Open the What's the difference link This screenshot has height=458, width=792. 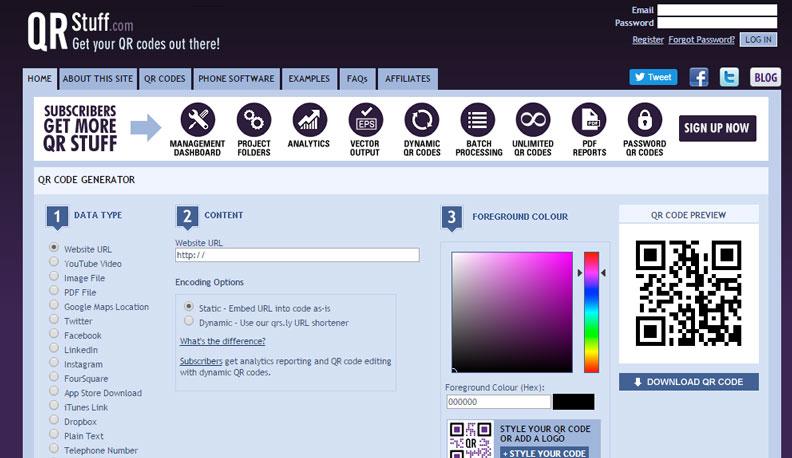[x=222, y=341]
